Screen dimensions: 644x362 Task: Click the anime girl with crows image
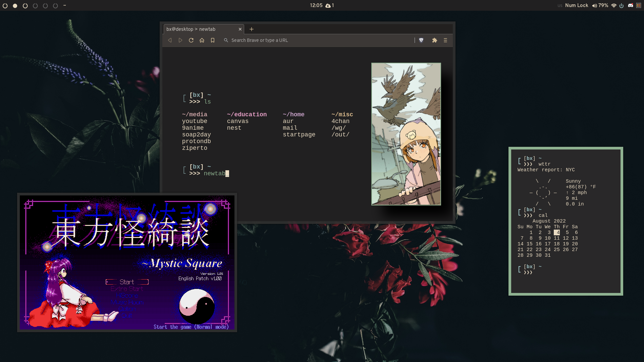pyautogui.click(x=406, y=134)
